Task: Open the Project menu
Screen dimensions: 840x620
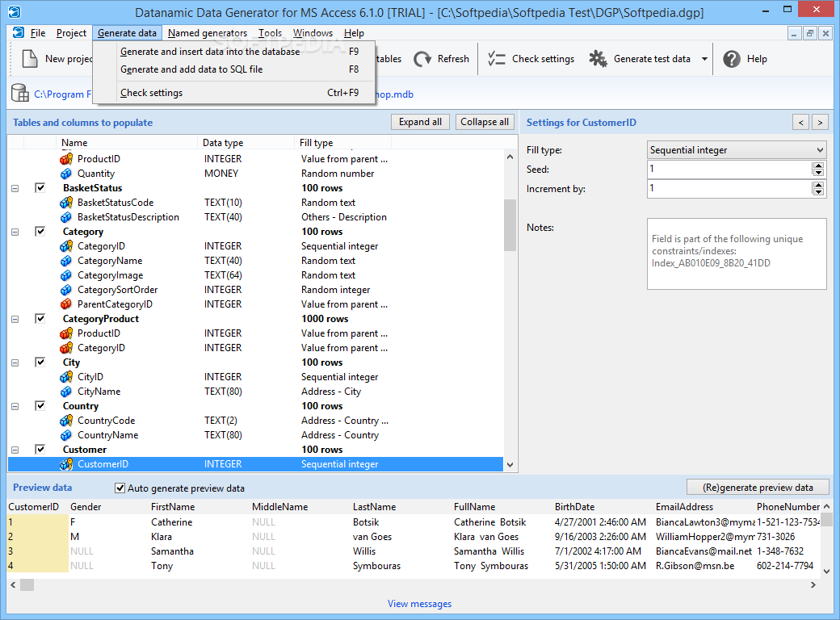Action: 71,33
